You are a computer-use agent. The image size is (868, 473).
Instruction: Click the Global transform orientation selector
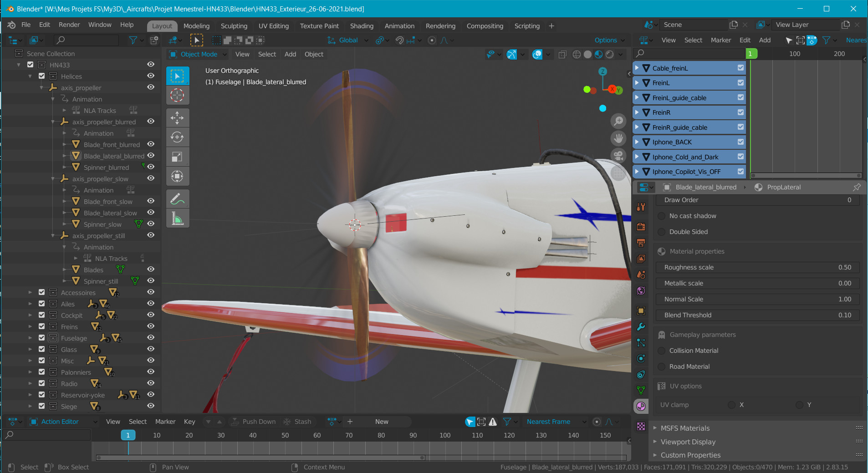[348, 40]
